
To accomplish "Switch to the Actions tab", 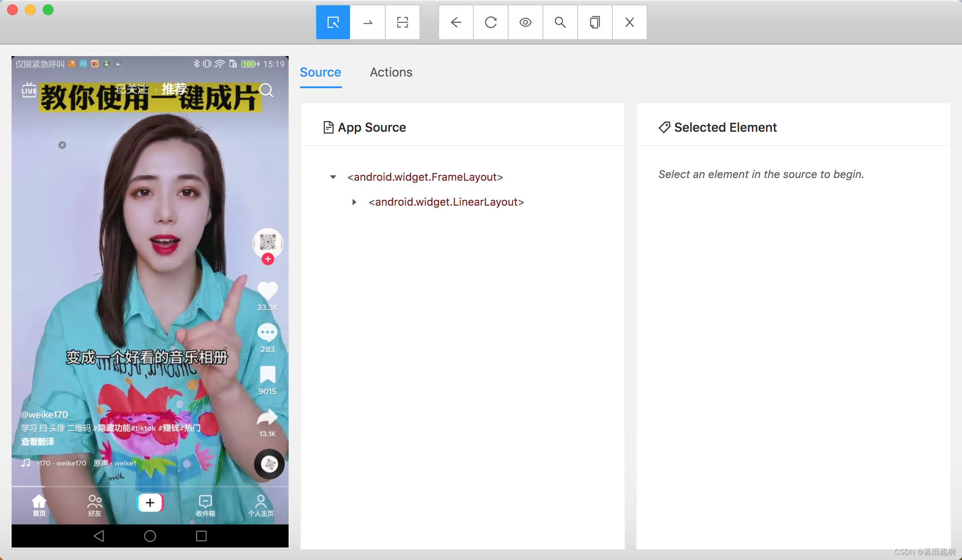I will coord(391,72).
